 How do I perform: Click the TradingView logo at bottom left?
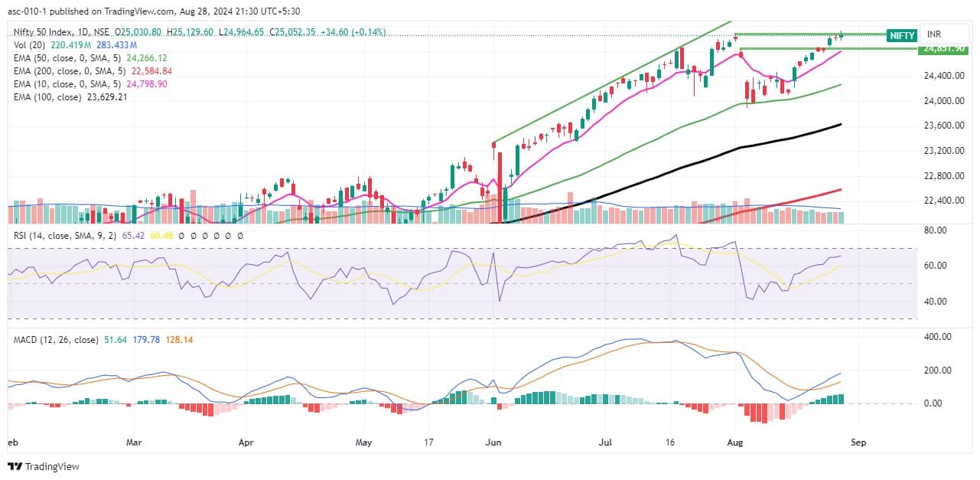click(42, 464)
